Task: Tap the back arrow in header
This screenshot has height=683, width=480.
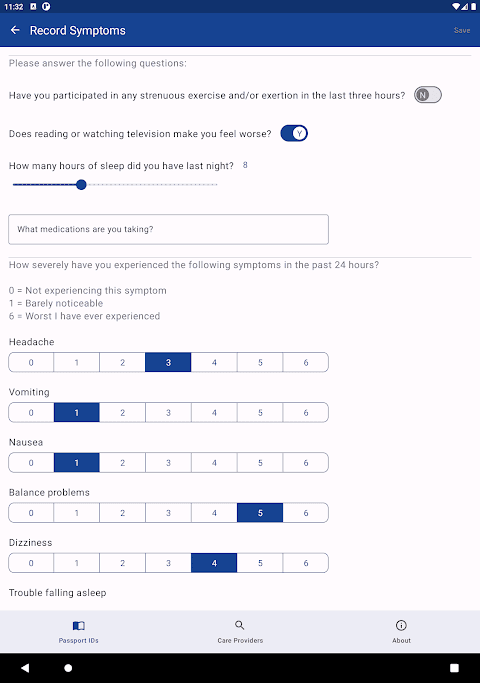Action: pyautogui.click(x=15, y=30)
